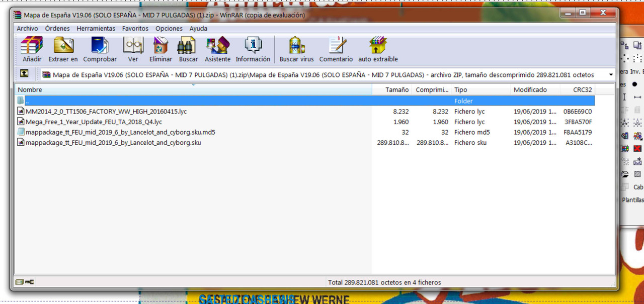Screen dimensions: 644x304
Task: Click CRC32 value F8AA5179
Action: (578, 132)
